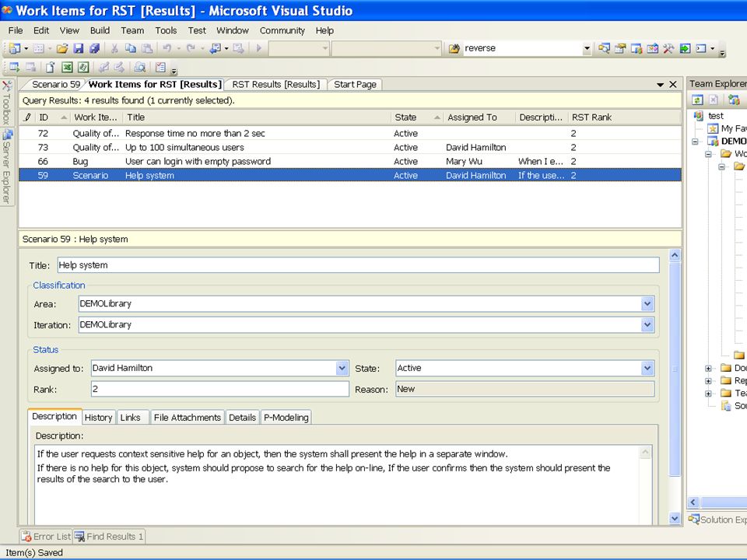Click the Description text area
This screenshot has height=560, width=747.
(338, 485)
